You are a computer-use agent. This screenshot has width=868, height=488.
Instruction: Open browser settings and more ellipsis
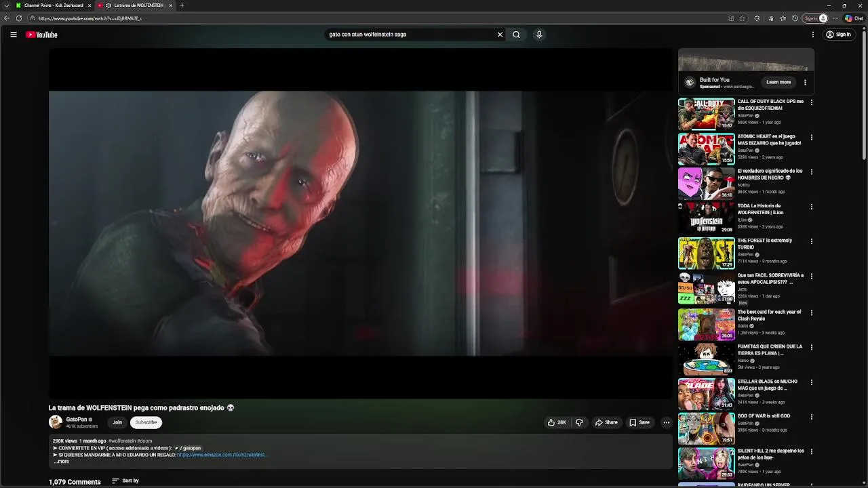[x=835, y=18]
